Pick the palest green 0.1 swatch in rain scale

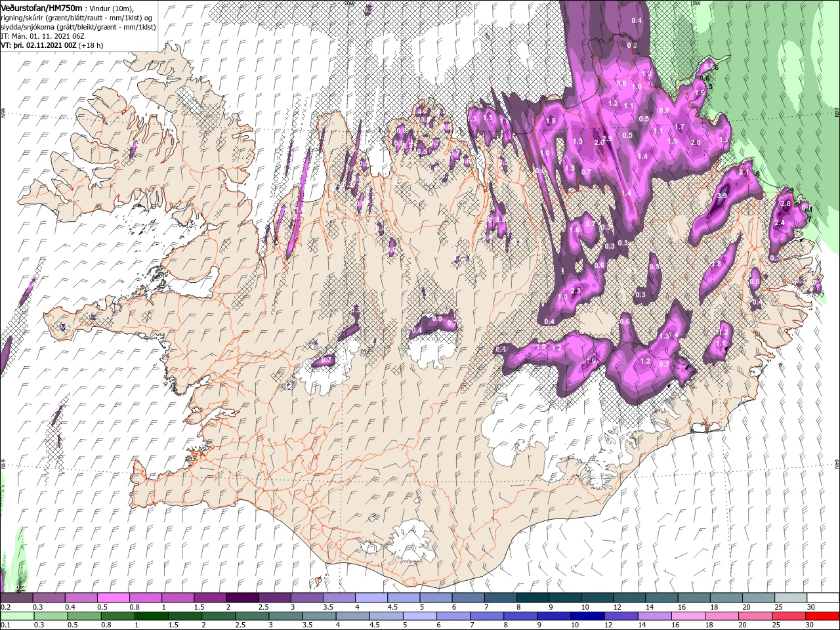tap(16, 616)
